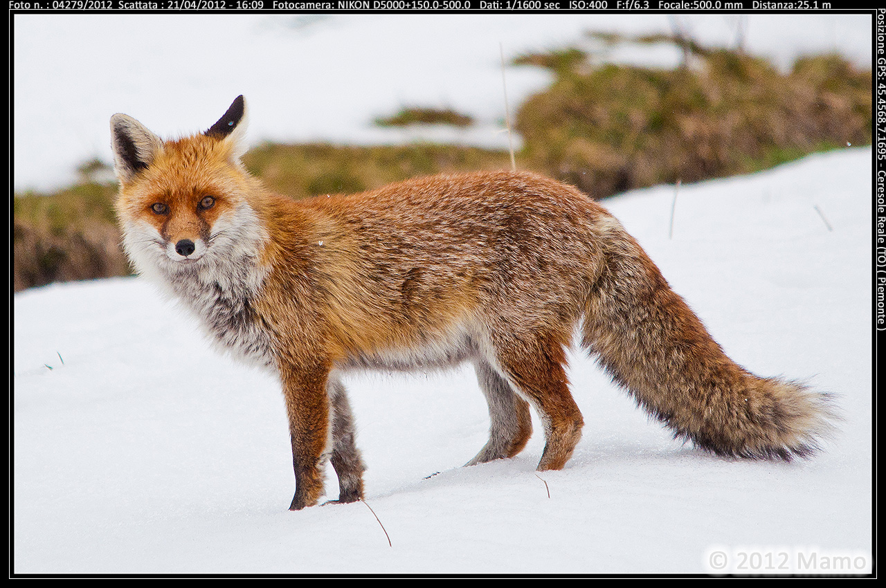This screenshot has height=588, width=886.
Task: Select the lens range "150.0-500.0" text
Action: pos(442,6)
